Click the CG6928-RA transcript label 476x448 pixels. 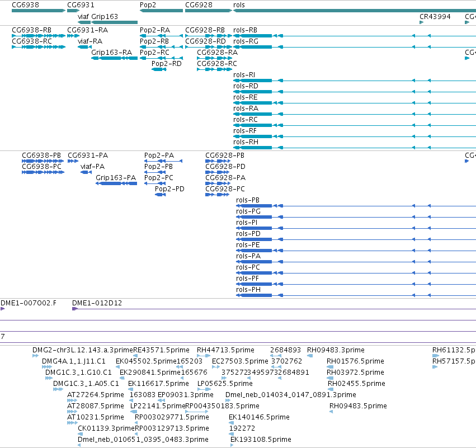pyautogui.click(x=218, y=53)
